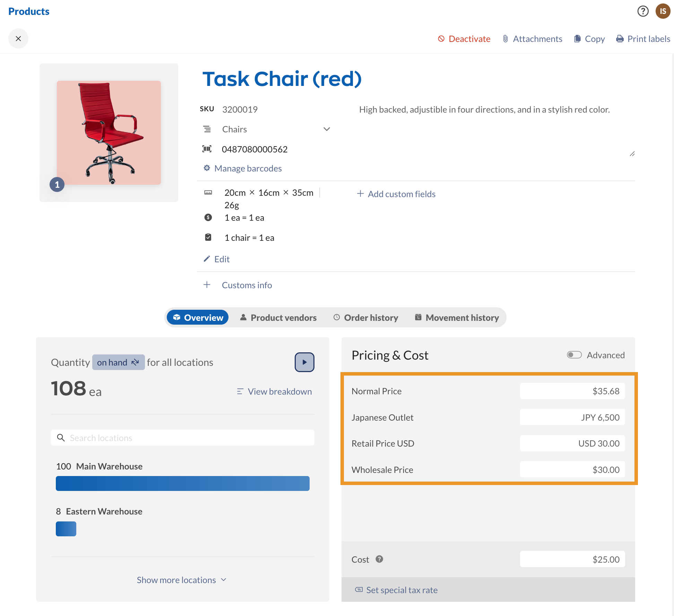Open the Movement history tab
The height and width of the screenshot is (616, 674).
(x=457, y=318)
